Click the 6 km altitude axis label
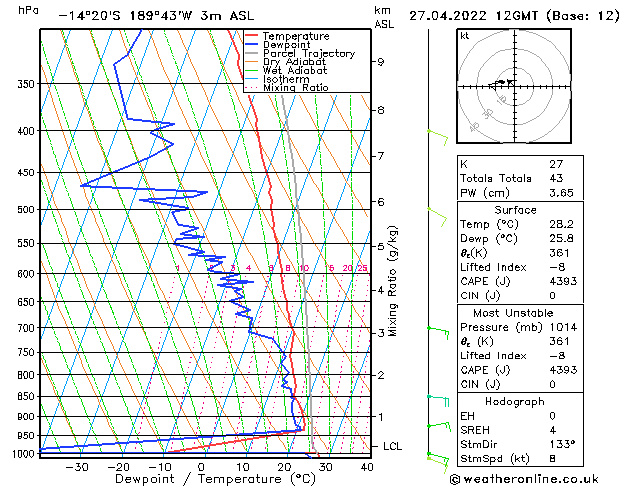This screenshot has width=629, height=486. (381, 202)
